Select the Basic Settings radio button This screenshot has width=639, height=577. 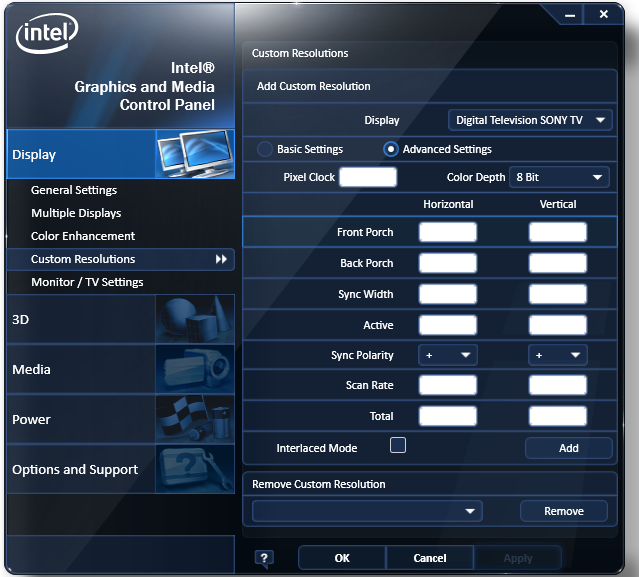click(x=265, y=149)
